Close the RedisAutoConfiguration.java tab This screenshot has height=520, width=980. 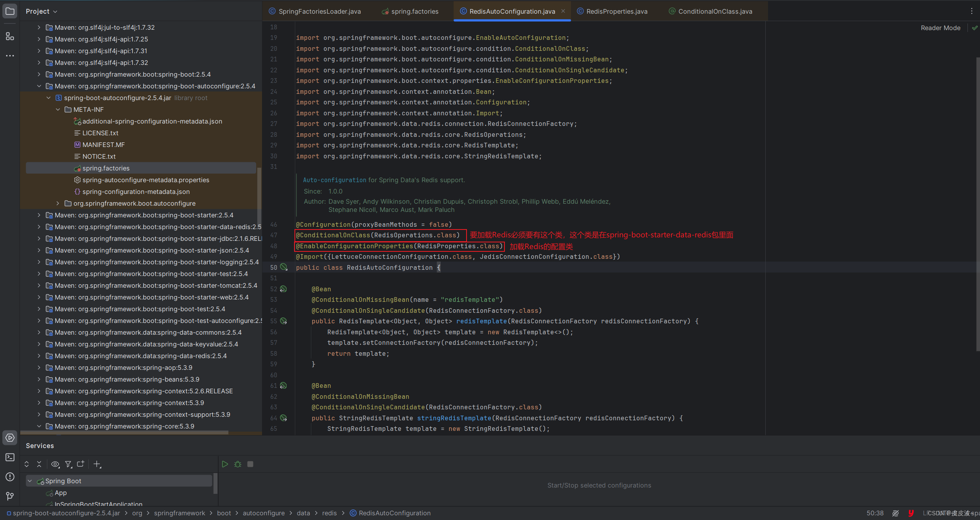coord(563,11)
